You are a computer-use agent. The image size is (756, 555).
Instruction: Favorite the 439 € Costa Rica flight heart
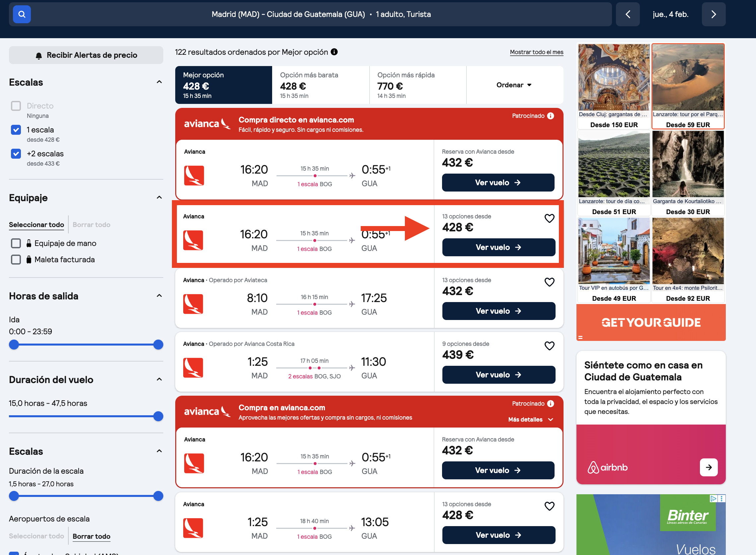549,346
